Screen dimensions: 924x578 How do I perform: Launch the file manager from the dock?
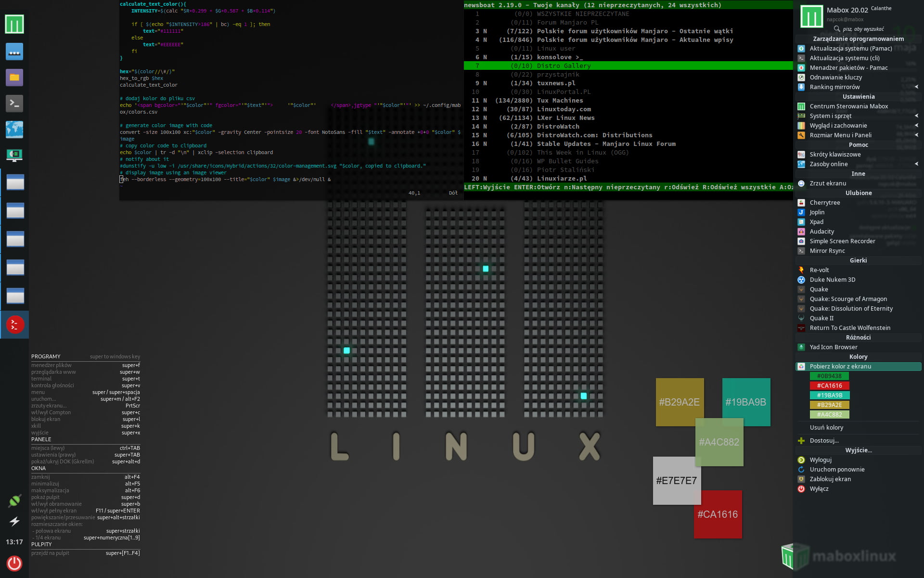(14, 78)
